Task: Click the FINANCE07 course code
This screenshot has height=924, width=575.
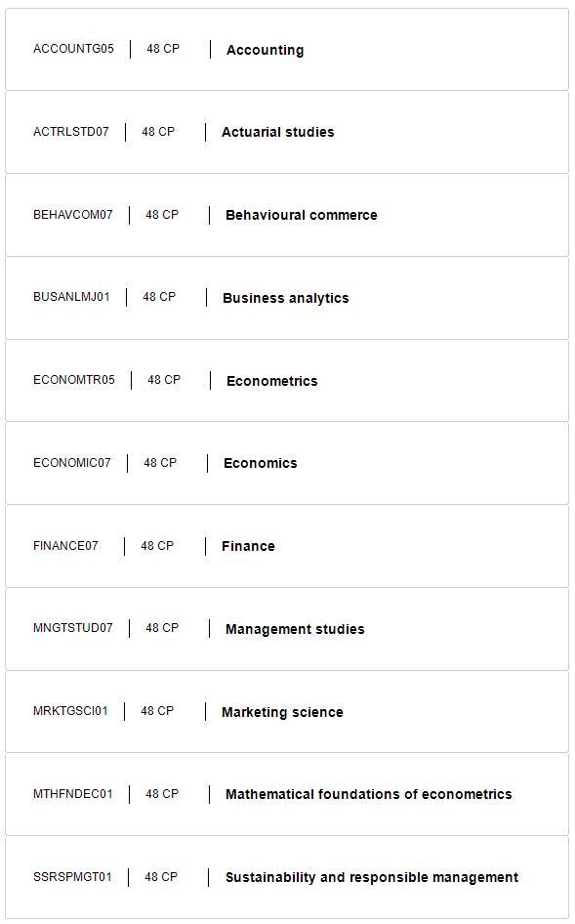Action: click(x=66, y=546)
